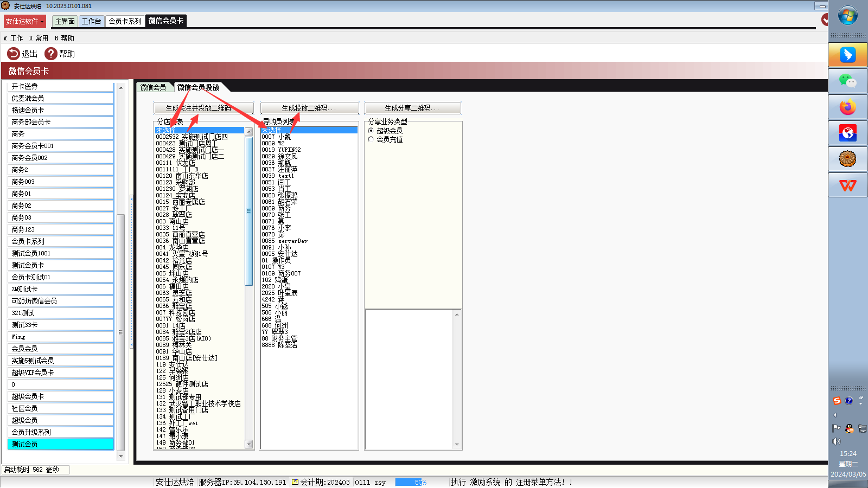Select the 会员充值 radio button
The height and width of the screenshot is (488, 868).
coord(371,139)
